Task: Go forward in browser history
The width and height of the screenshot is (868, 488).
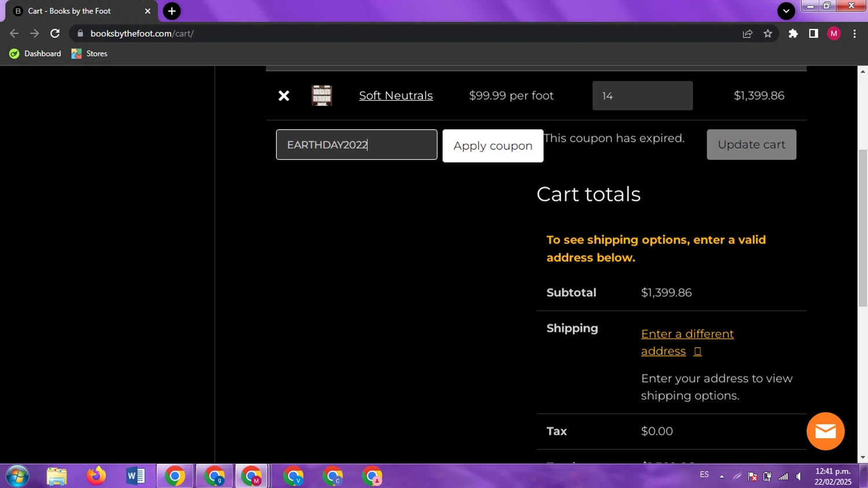Action: [34, 34]
